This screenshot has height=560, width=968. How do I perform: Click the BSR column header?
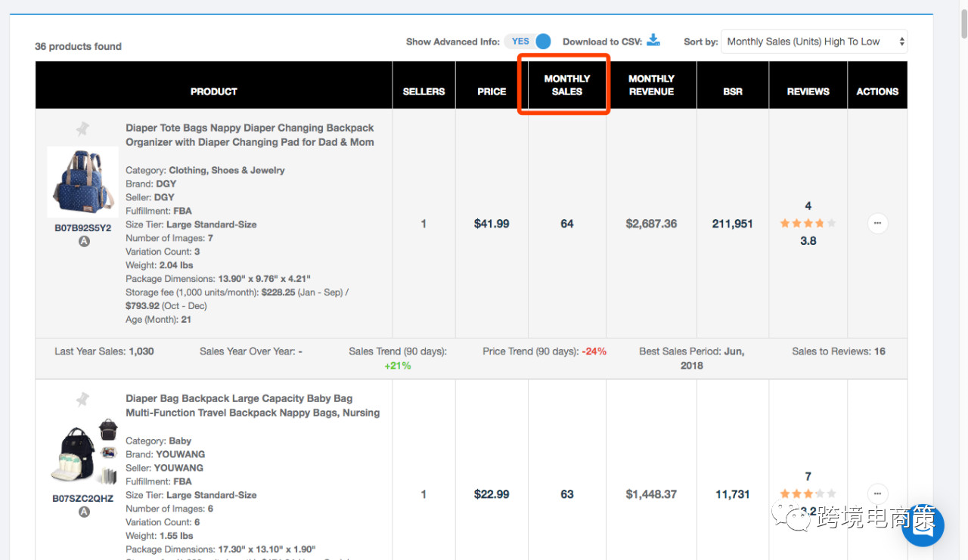point(732,91)
